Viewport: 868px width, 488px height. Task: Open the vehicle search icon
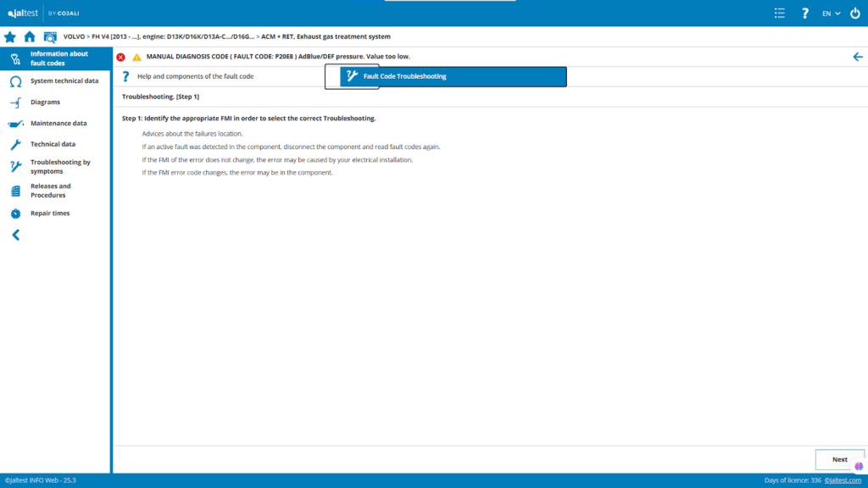[50, 37]
